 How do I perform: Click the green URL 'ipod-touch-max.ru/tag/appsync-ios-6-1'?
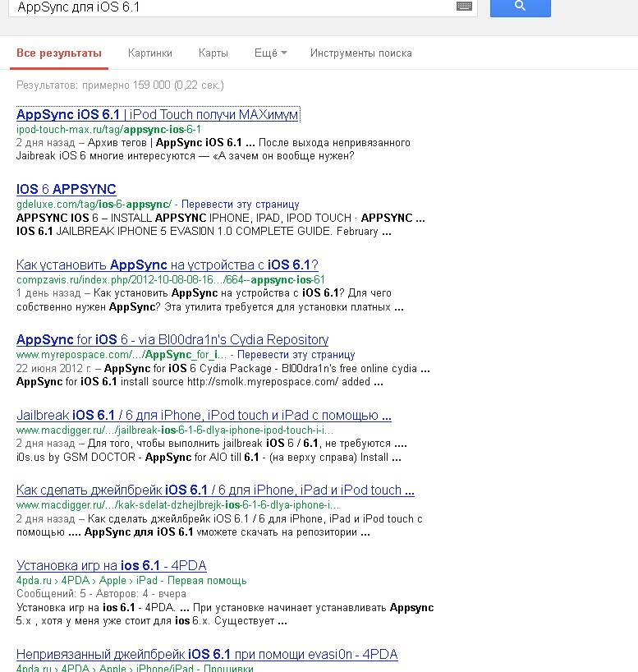pos(108,130)
